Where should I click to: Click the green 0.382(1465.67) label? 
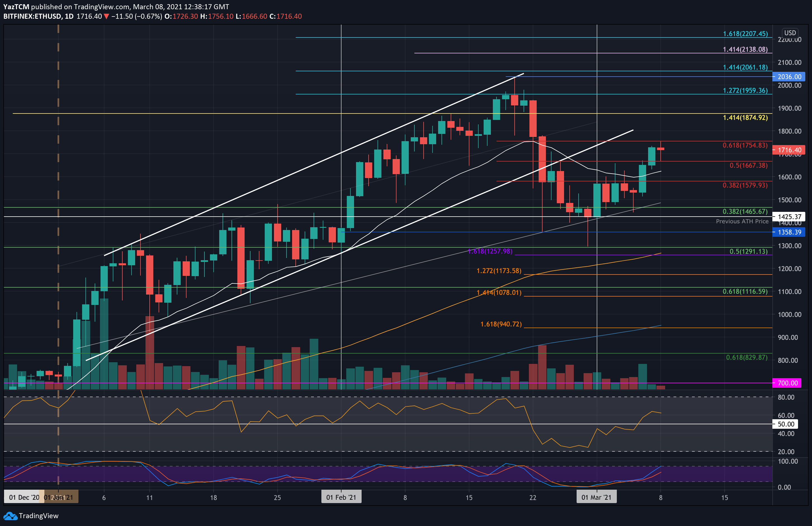[745, 211]
